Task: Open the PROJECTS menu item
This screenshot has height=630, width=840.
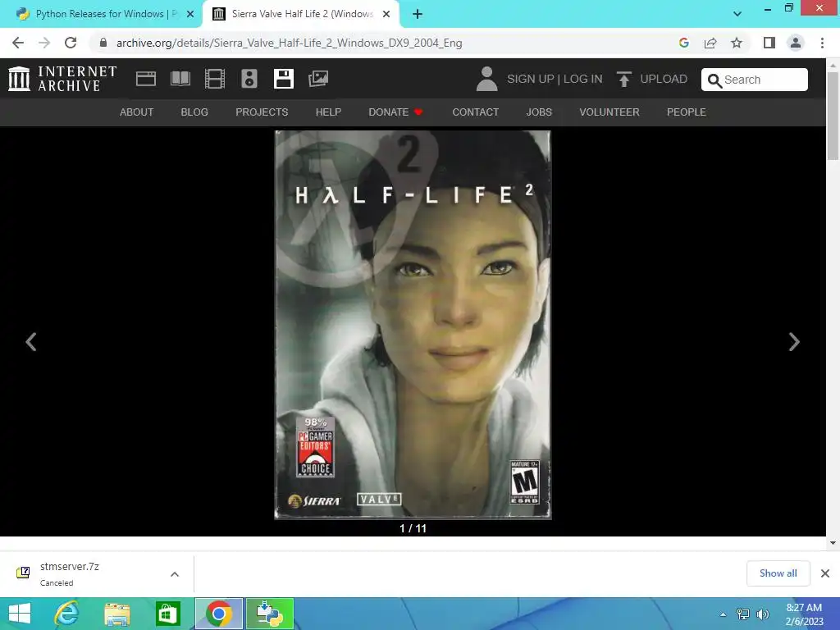Action: [262, 112]
